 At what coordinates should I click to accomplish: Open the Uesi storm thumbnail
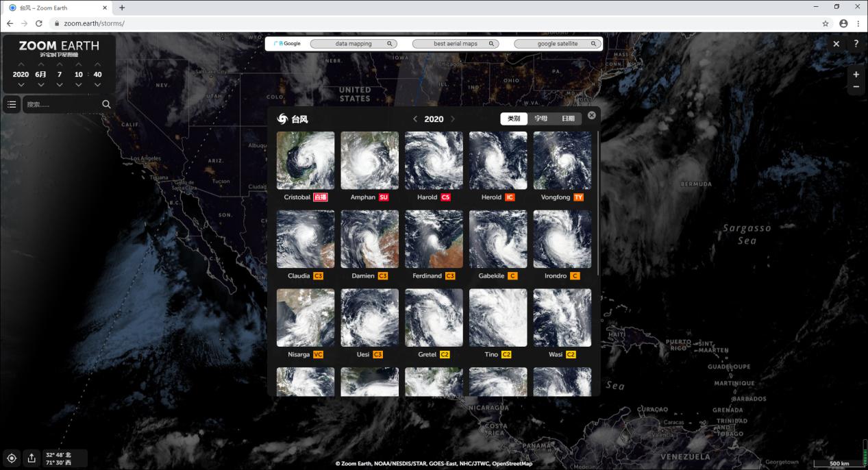coord(369,318)
